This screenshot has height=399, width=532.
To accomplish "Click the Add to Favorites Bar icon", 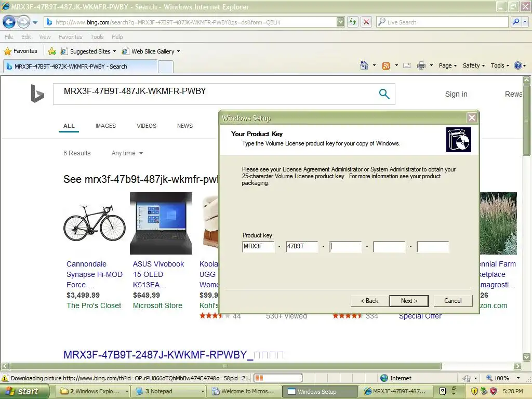I will pos(52,51).
